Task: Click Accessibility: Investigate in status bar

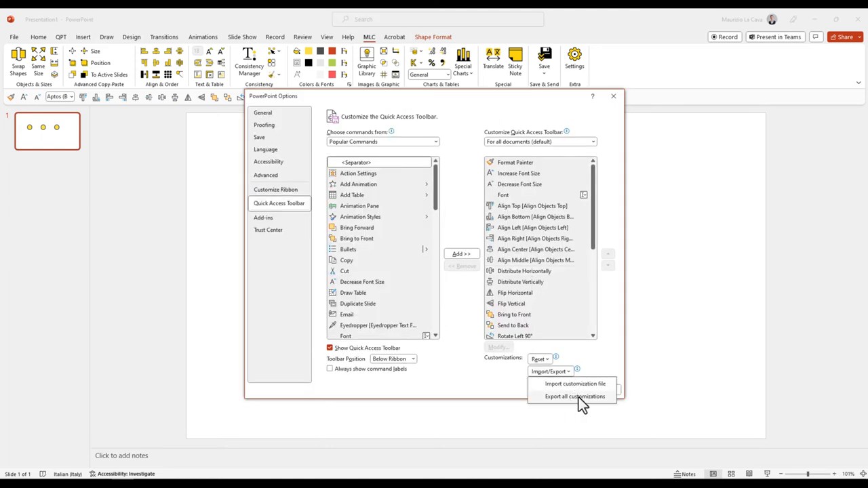Action: pos(122,474)
